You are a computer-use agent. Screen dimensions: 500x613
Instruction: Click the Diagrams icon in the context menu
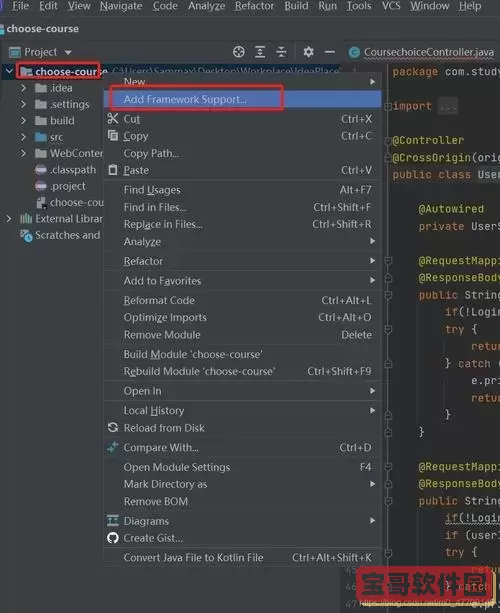tap(113, 520)
